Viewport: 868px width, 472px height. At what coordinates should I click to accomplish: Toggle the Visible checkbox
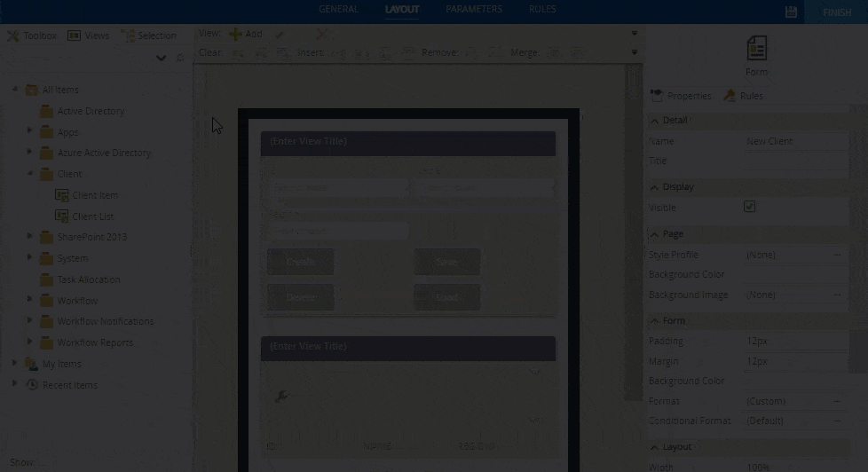750,207
